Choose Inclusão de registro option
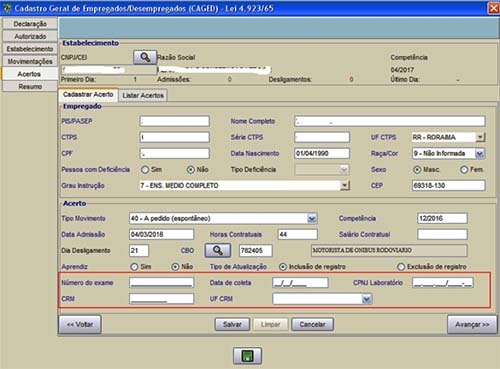The width and height of the screenshot is (500, 369). (x=283, y=267)
